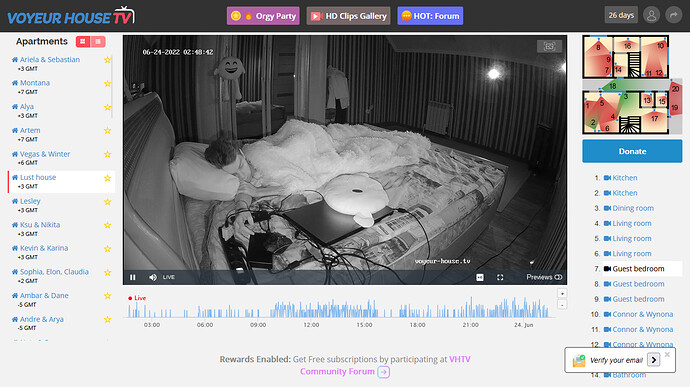Pause the live video stream
The image size is (690, 387).
pyautogui.click(x=132, y=277)
